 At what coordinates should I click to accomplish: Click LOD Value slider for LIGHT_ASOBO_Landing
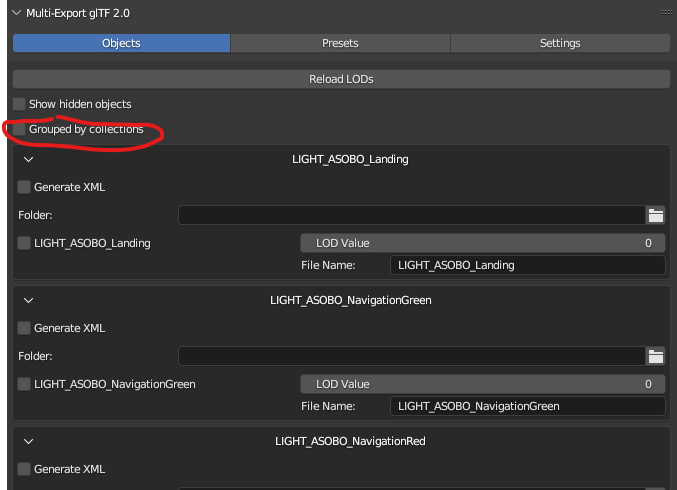pos(483,243)
